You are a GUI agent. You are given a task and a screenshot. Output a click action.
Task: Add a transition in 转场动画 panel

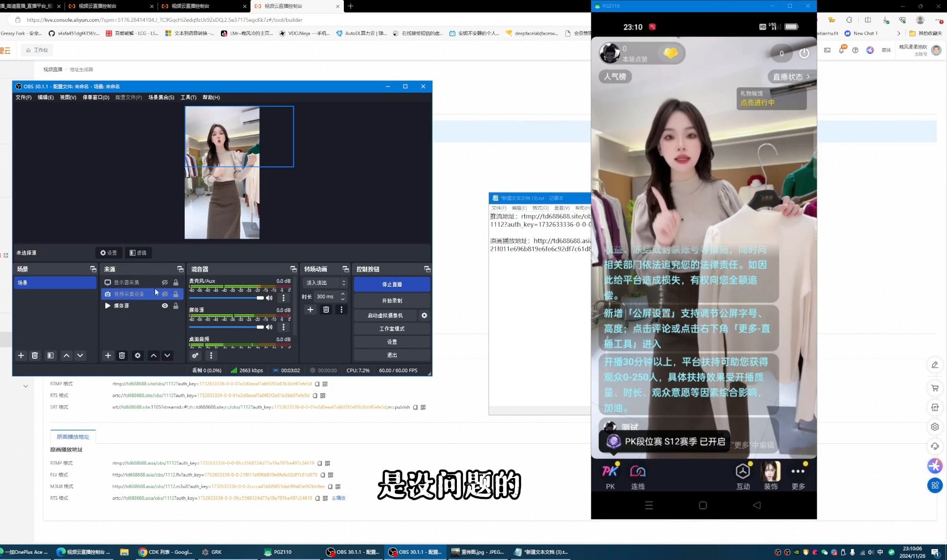[310, 310]
